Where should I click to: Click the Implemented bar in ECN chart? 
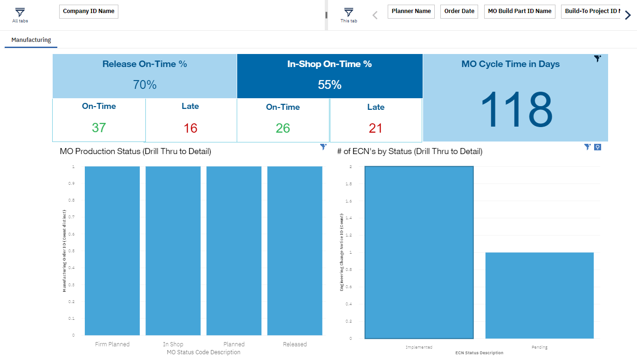419,252
